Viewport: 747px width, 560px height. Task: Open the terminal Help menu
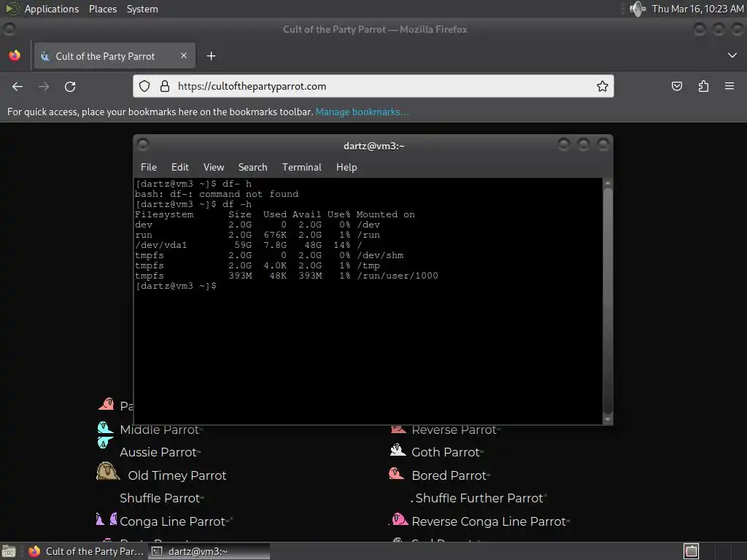347,167
